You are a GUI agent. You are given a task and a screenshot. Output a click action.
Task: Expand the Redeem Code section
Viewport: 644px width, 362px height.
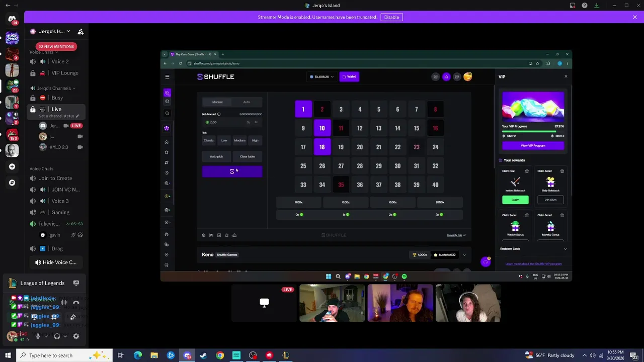[x=565, y=249]
